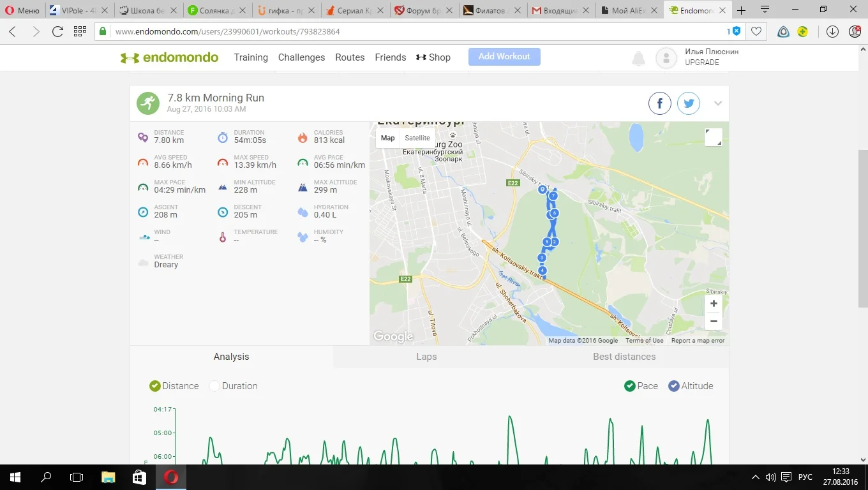Image resolution: width=868 pixels, height=490 pixels.
Task: Open Windows taskbar search
Action: pyautogui.click(x=46, y=477)
